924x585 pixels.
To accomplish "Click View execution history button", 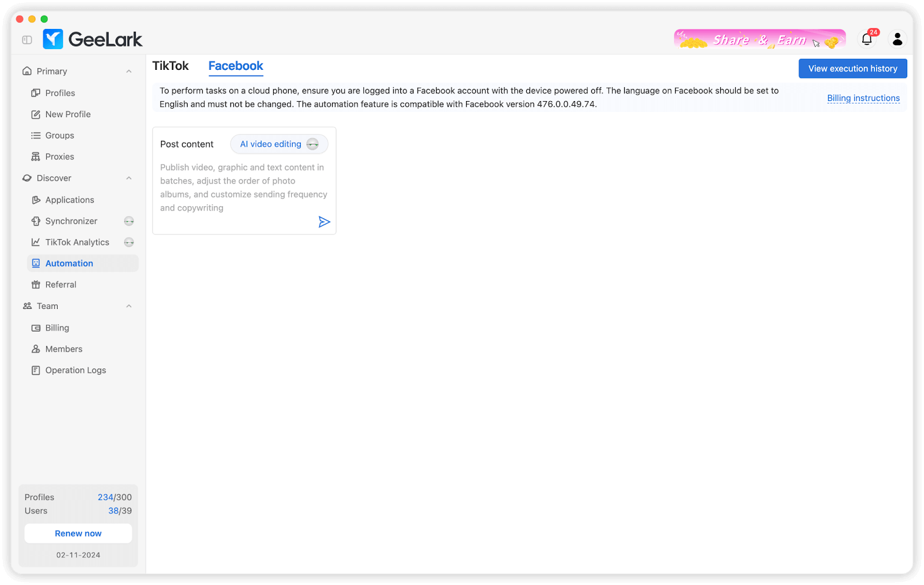I will click(852, 69).
